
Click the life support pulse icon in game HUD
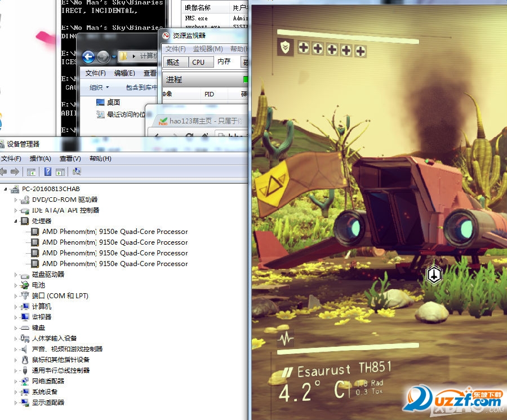pos(286,338)
